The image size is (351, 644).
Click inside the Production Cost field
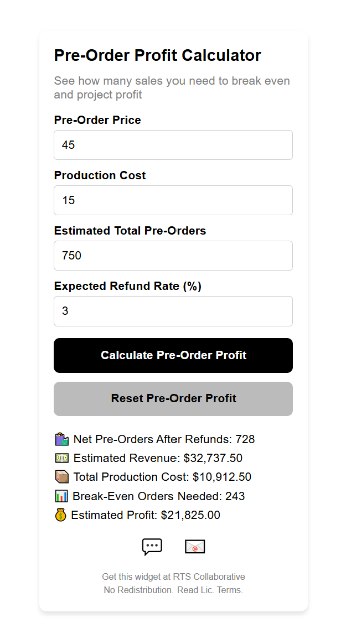pos(173,200)
